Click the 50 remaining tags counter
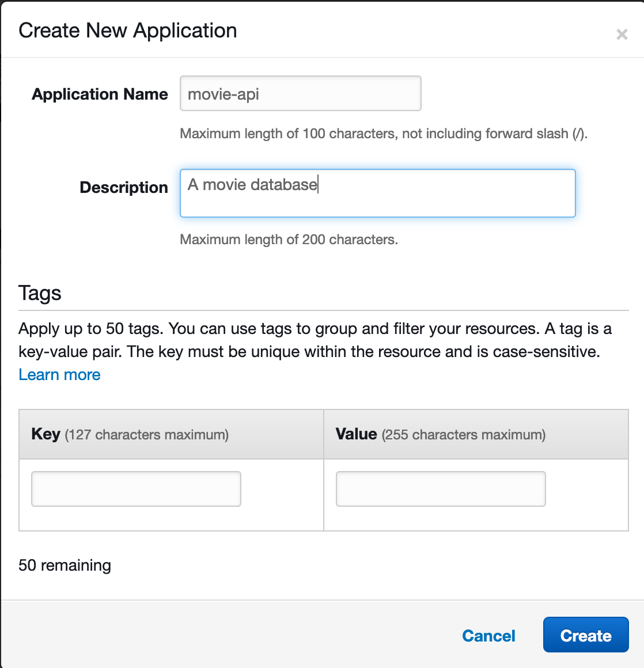This screenshot has width=644, height=668. [65, 565]
